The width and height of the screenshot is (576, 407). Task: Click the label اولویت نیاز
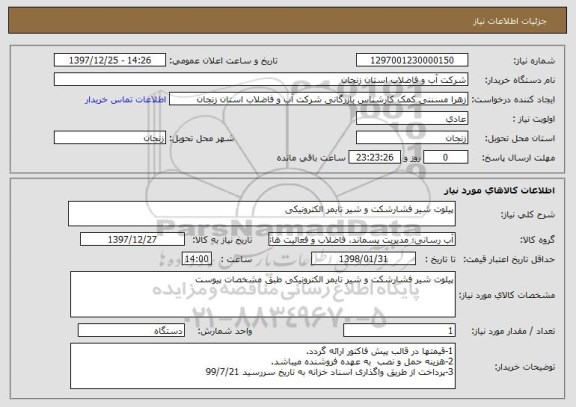tap(534, 119)
